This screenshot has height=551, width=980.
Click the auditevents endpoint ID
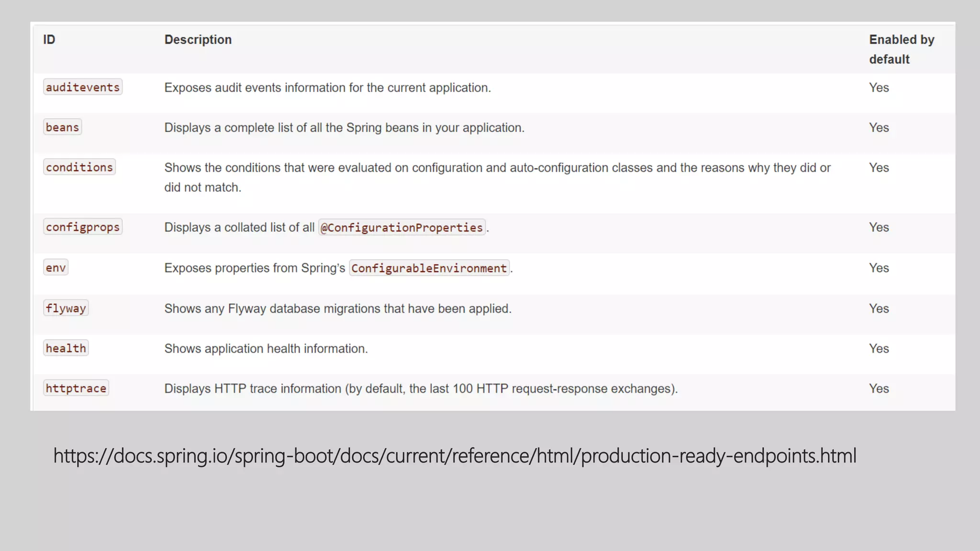click(83, 87)
